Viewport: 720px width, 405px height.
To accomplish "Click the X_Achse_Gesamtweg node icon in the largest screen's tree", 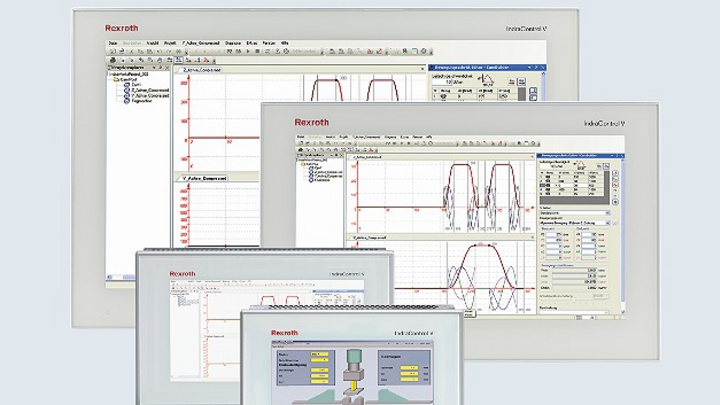I will click(x=126, y=89).
